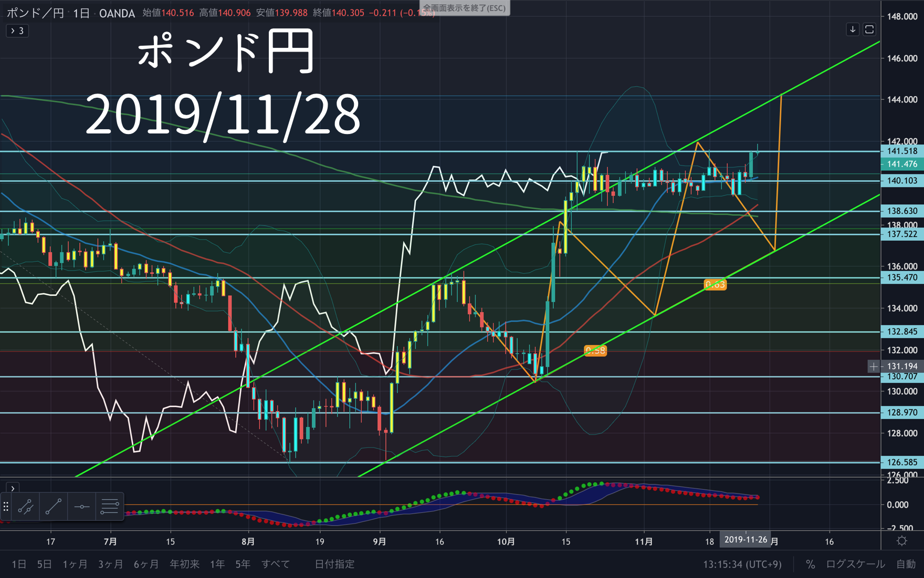Image resolution: width=924 pixels, height=578 pixels.
Task: Click the OANDA source label
Action: click(117, 13)
